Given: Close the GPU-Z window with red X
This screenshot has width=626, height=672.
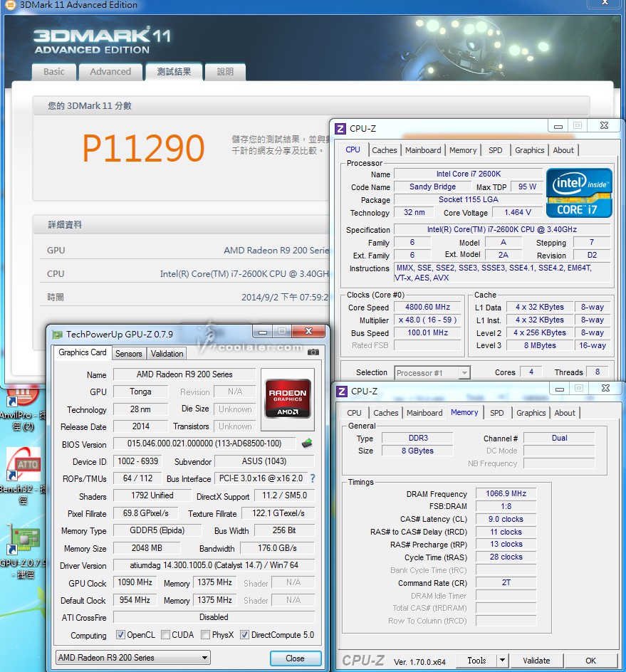Looking at the screenshot, I should [x=308, y=331].
